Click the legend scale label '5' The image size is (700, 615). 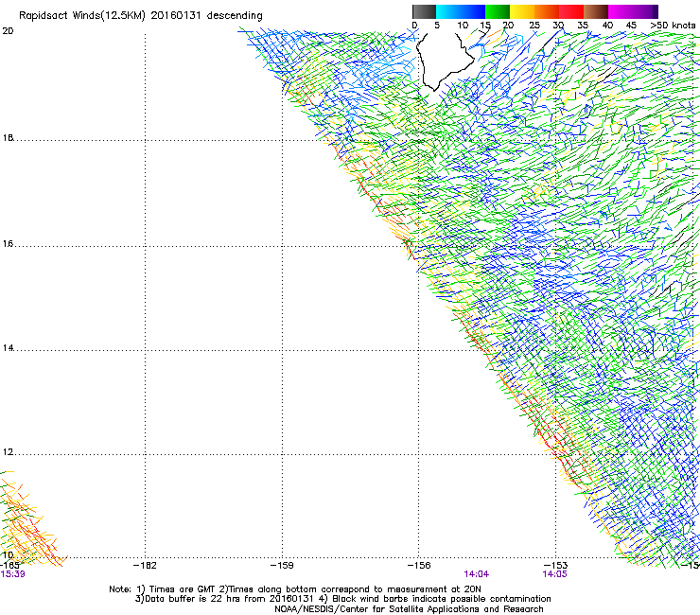(437, 25)
